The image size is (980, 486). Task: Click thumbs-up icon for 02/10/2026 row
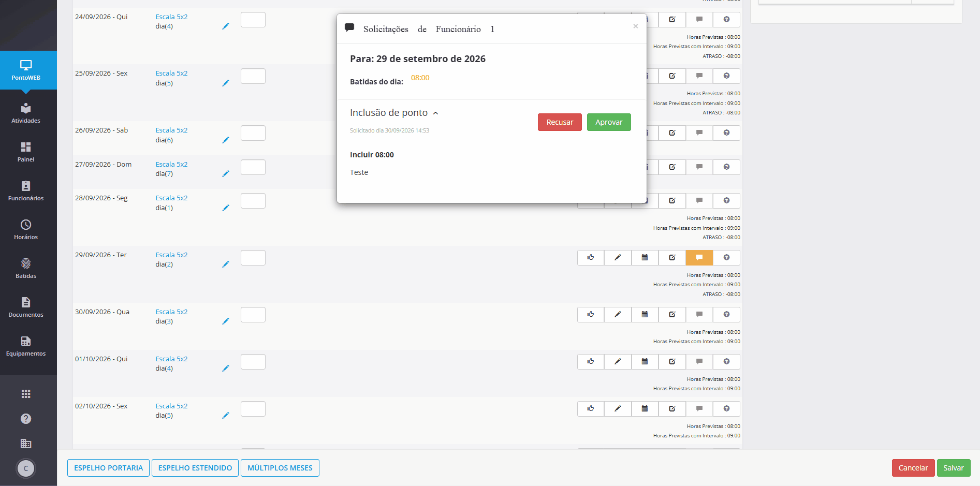point(591,409)
